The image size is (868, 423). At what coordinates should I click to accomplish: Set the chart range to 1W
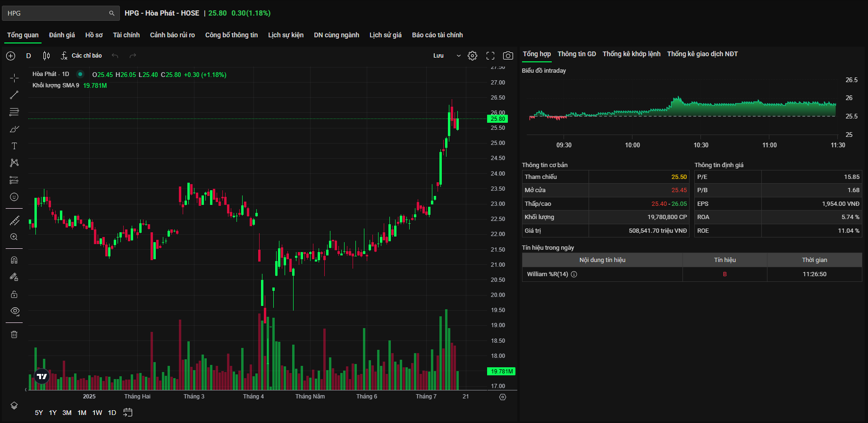pos(97,413)
